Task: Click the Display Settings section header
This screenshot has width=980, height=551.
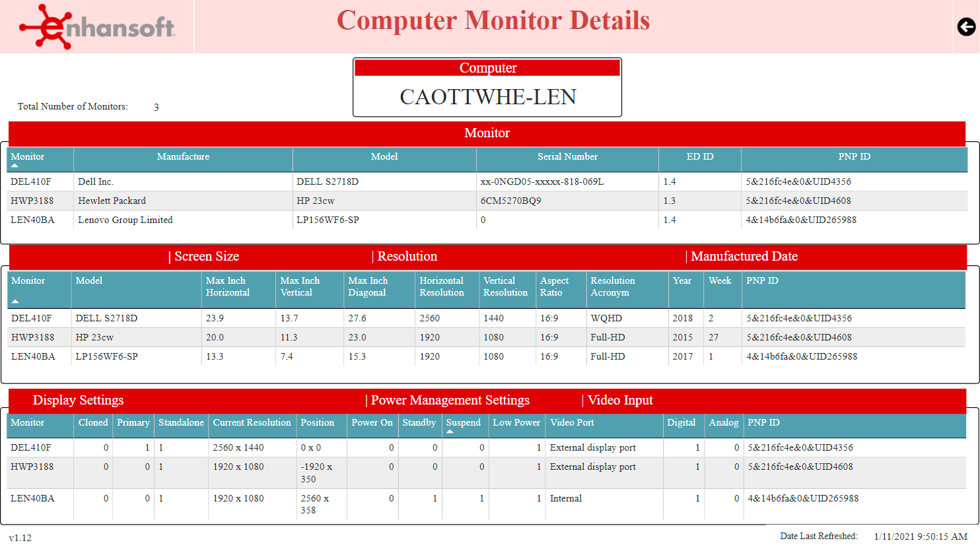Action: point(77,401)
